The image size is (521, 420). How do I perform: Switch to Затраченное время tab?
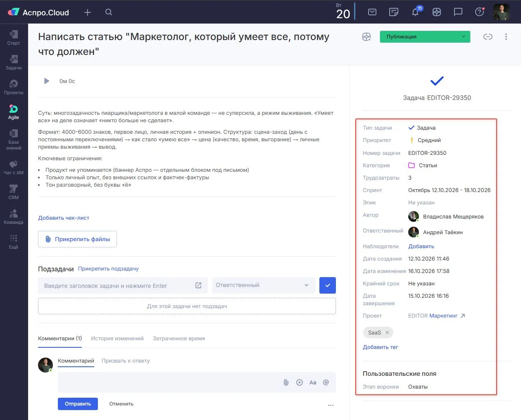pyautogui.click(x=179, y=338)
